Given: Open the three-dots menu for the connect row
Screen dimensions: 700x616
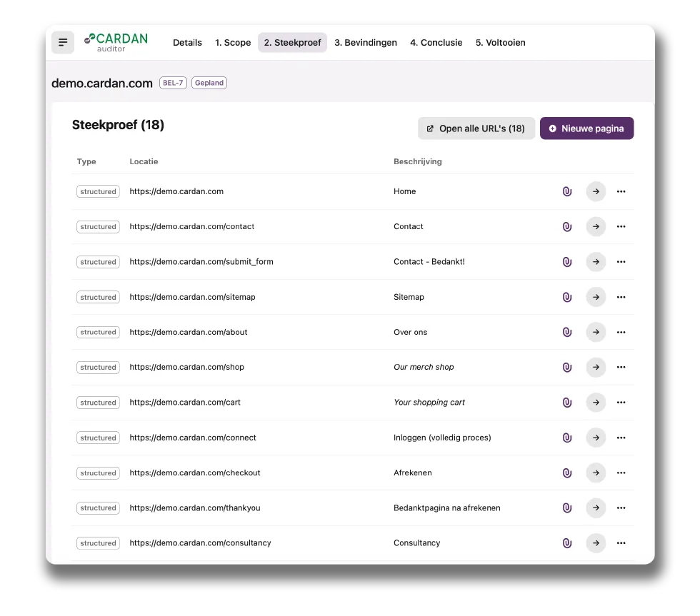Looking at the screenshot, I should click(x=621, y=438).
